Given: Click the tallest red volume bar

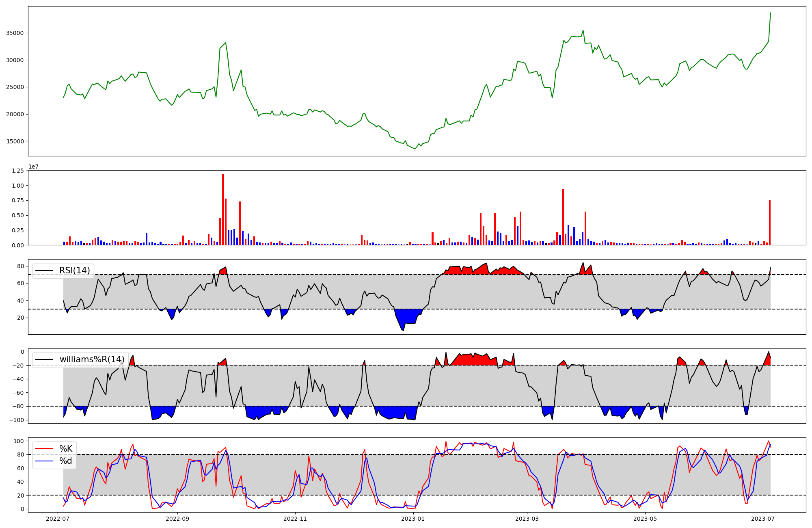Looking at the screenshot, I should coord(223,209).
